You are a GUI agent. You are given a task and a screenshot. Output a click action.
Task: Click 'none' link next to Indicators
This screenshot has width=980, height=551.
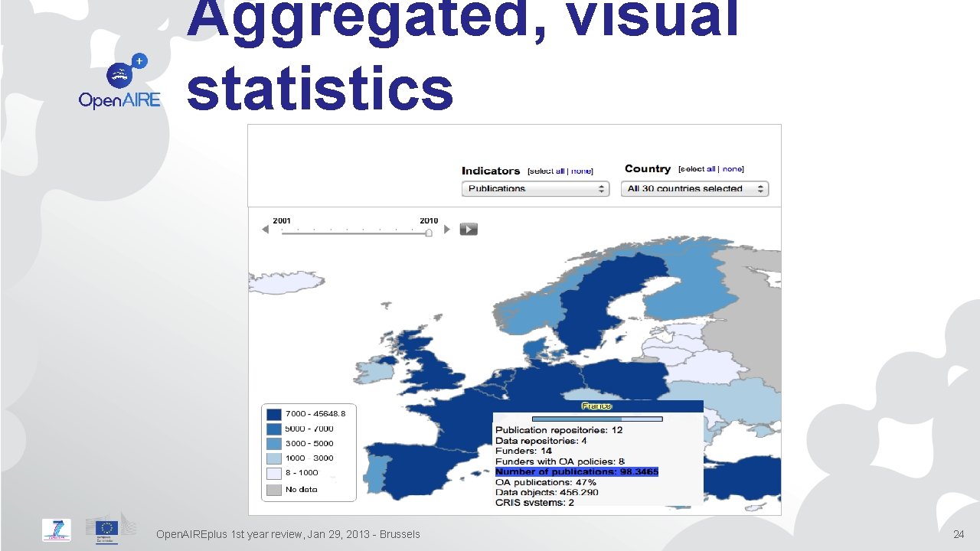click(581, 171)
